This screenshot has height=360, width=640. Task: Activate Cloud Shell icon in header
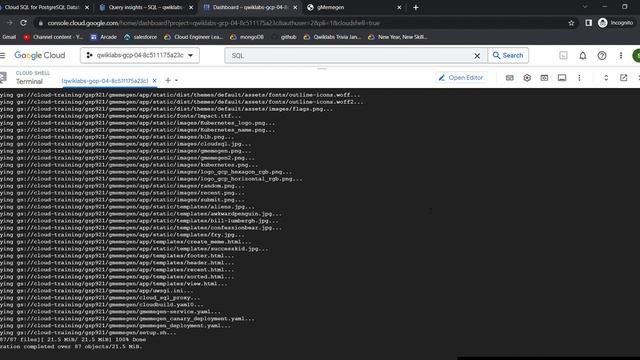pyautogui.click(x=563, y=56)
